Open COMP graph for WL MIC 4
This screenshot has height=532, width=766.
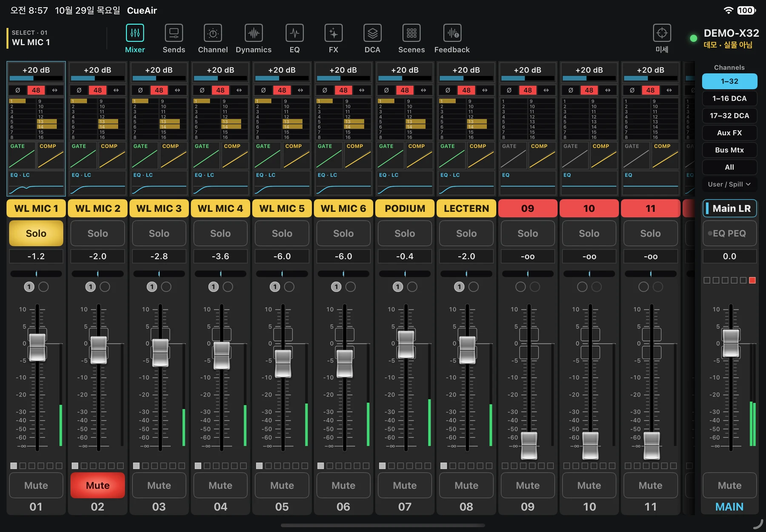coord(235,156)
